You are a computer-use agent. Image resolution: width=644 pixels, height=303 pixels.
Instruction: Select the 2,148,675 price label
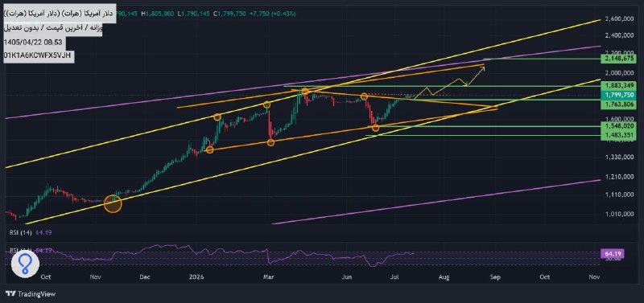pos(617,59)
